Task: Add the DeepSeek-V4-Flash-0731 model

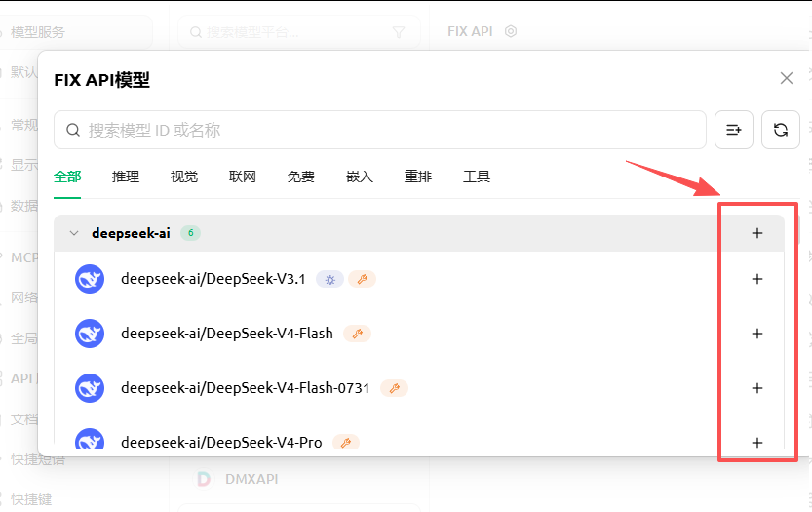Action: (757, 388)
